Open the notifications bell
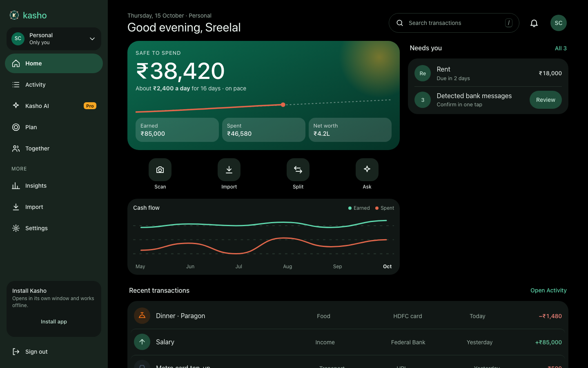 (534, 23)
